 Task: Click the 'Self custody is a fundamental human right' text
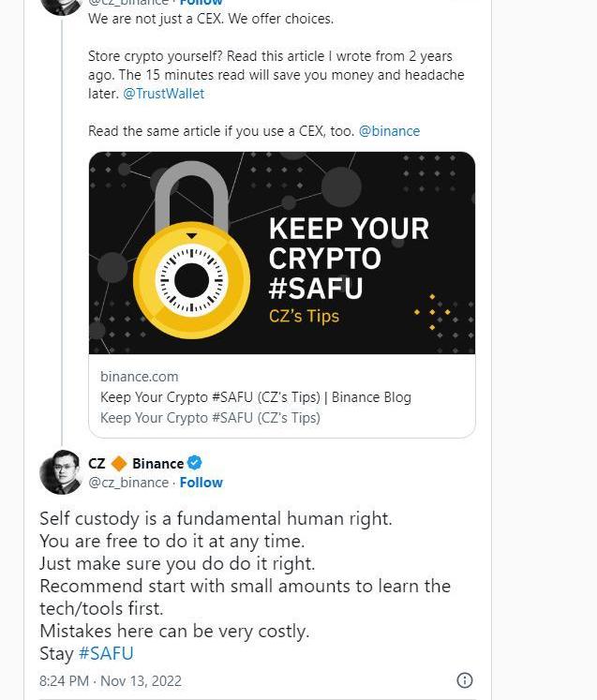216,518
